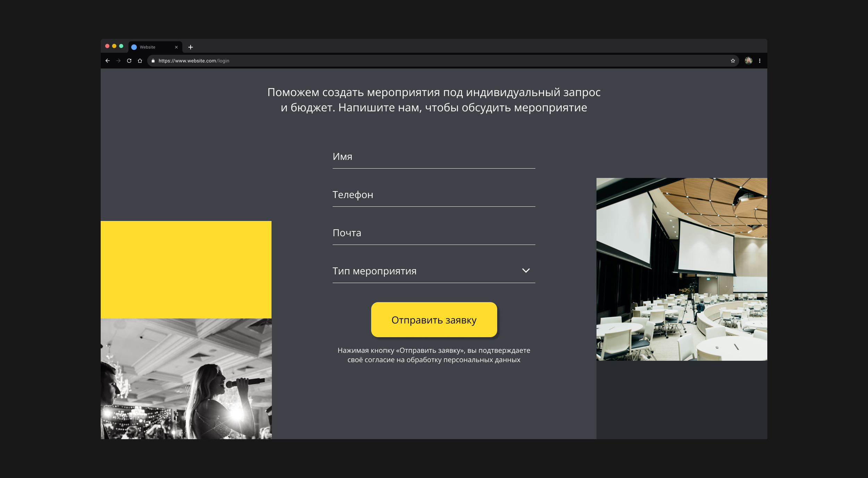The width and height of the screenshot is (868, 478).
Task: Go to home page icon
Action: point(140,61)
